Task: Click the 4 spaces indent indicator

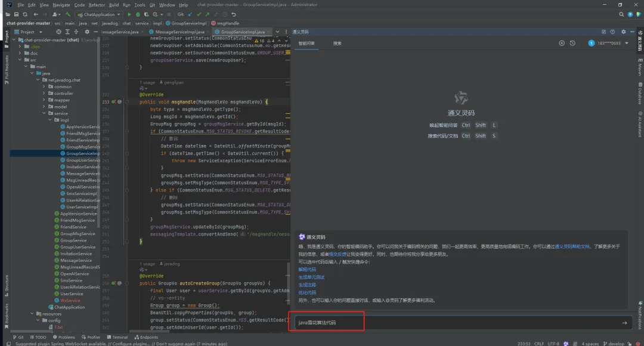Action: [590, 344]
